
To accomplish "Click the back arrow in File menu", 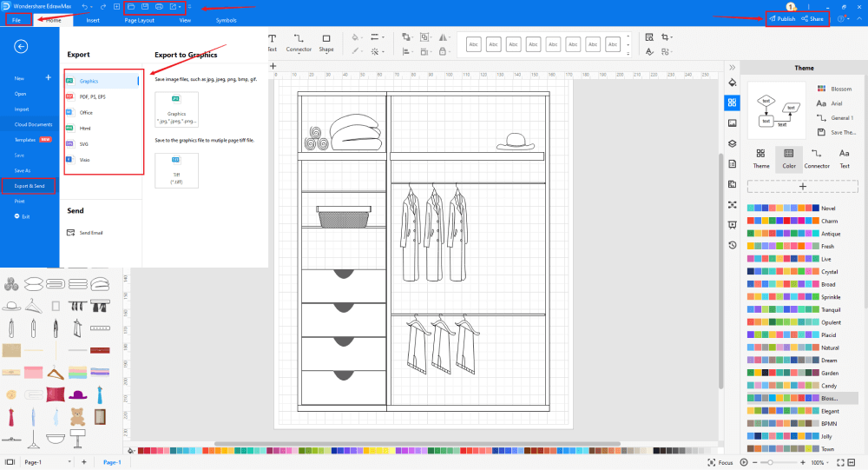I will 21,47.
